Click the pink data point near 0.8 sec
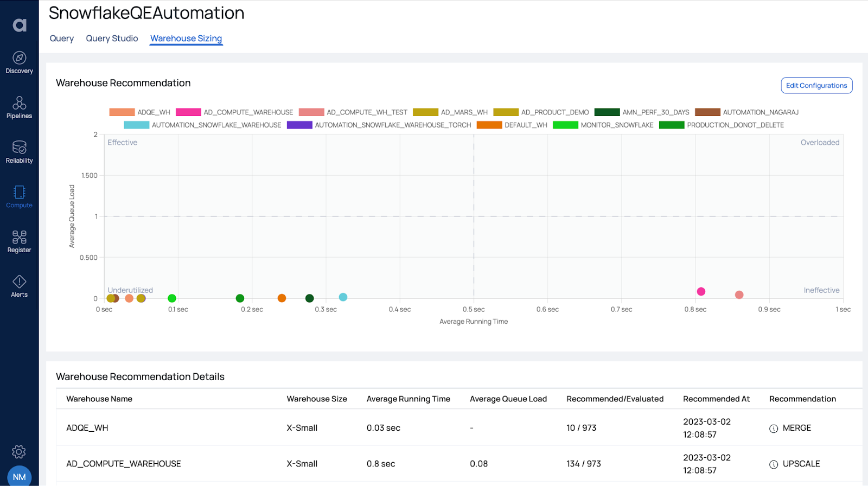 [701, 292]
